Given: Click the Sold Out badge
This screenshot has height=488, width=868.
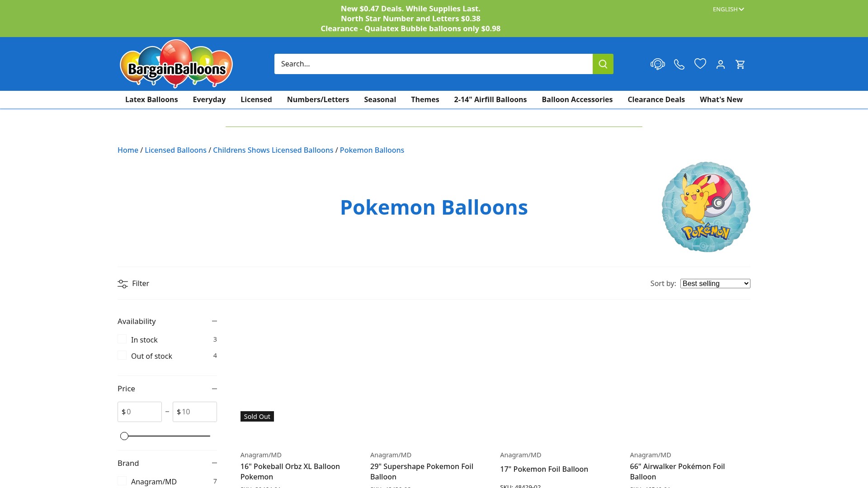Looking at the screenshot, I should (257, 417).
